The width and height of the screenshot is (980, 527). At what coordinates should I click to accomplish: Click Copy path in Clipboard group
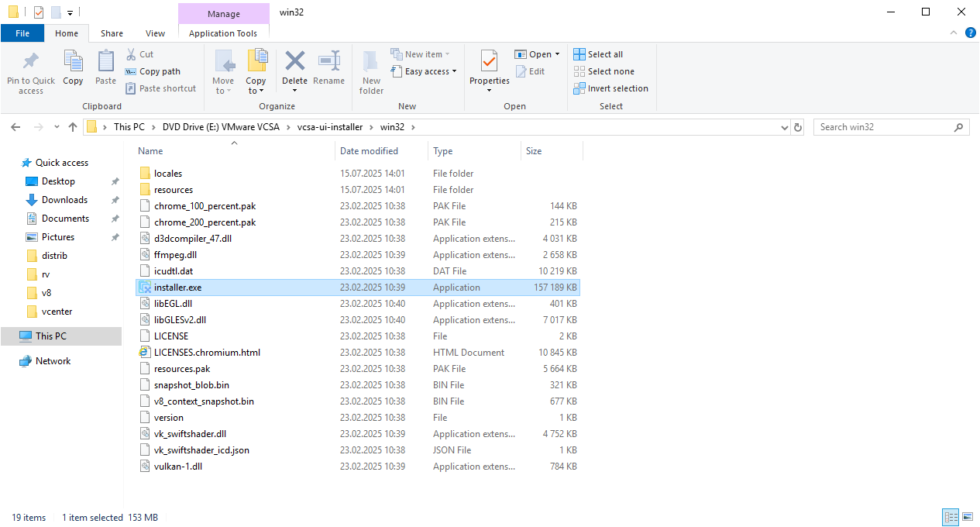pyautogui.click(x=159, y=71)
